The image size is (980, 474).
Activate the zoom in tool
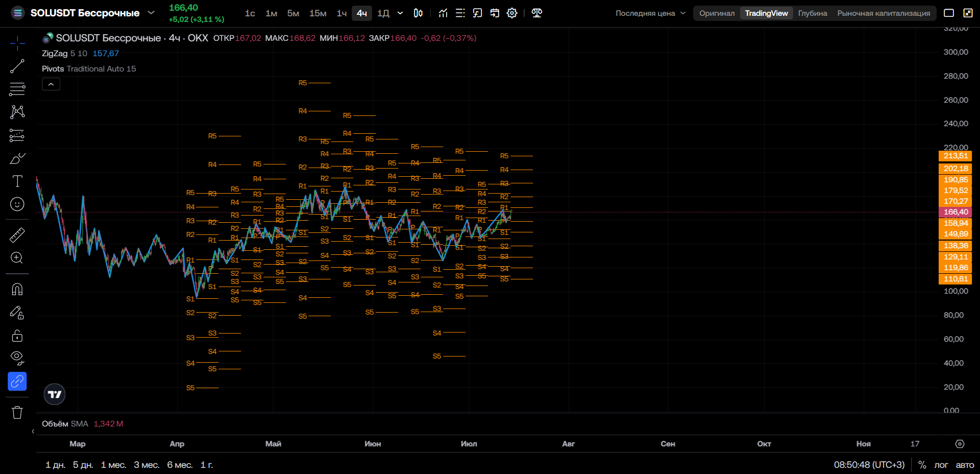[17, 258]
